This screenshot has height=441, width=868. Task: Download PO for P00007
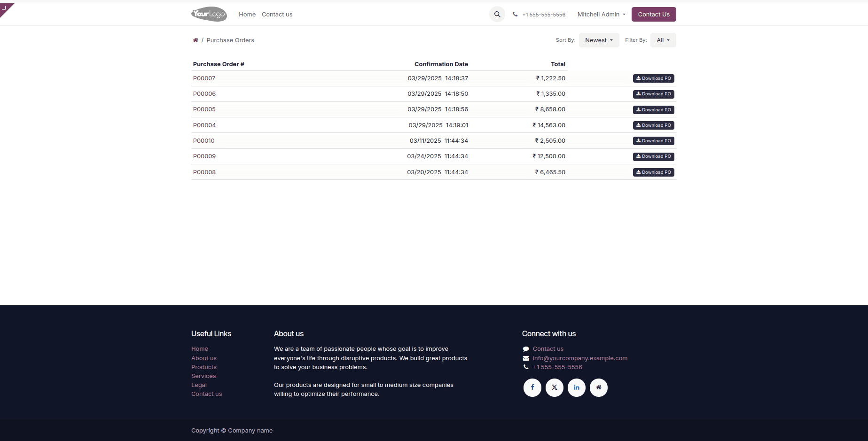tap(654, 78)
